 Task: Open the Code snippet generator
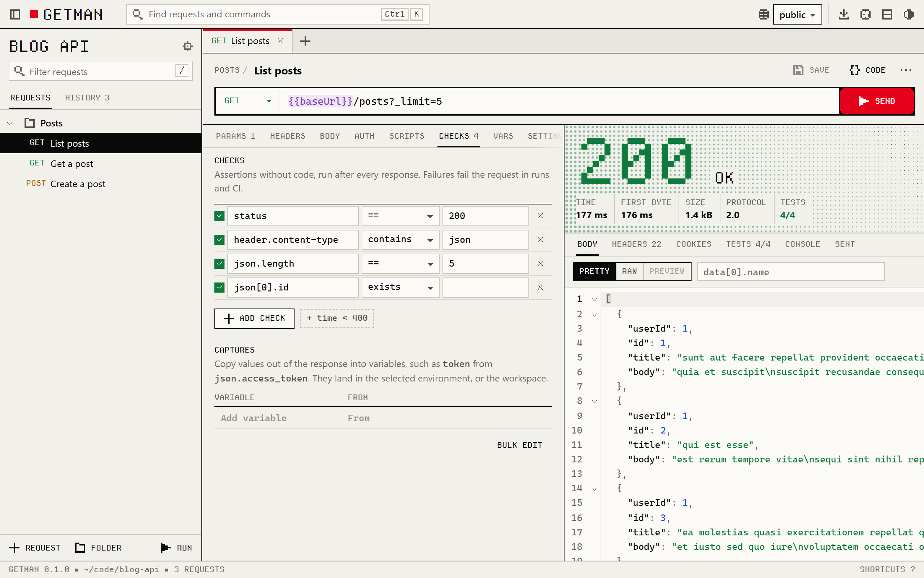click(x=868, y=70)
